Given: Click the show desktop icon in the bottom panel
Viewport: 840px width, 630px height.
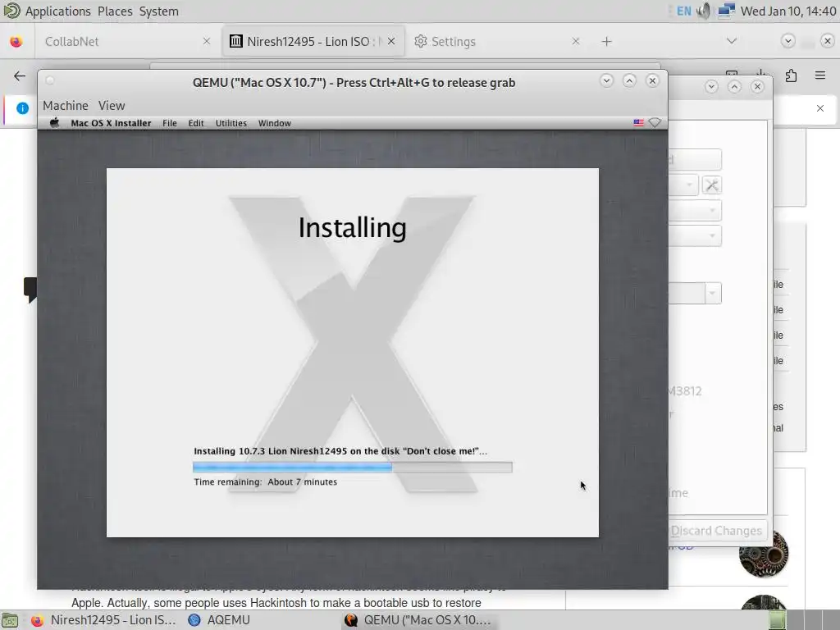Looking at the screenshot, I should click(x=10, y=620).
